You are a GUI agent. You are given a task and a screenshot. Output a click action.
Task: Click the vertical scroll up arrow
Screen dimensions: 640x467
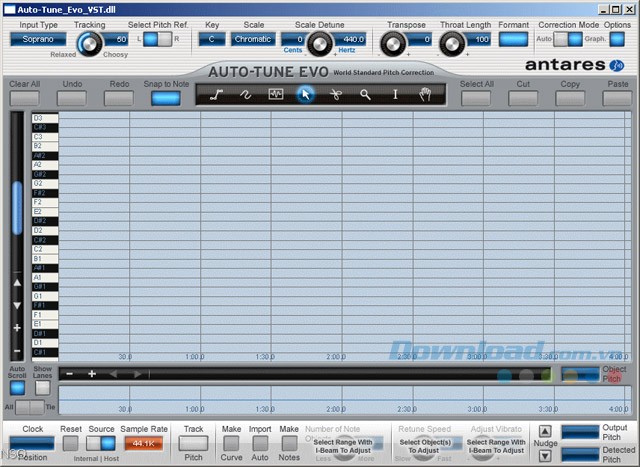17,282
